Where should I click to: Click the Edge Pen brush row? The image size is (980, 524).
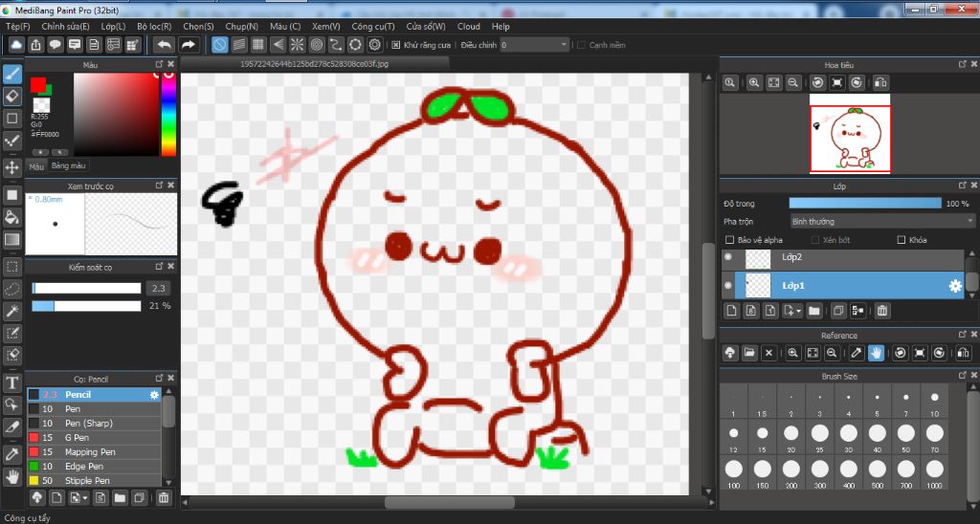(94, 467)
